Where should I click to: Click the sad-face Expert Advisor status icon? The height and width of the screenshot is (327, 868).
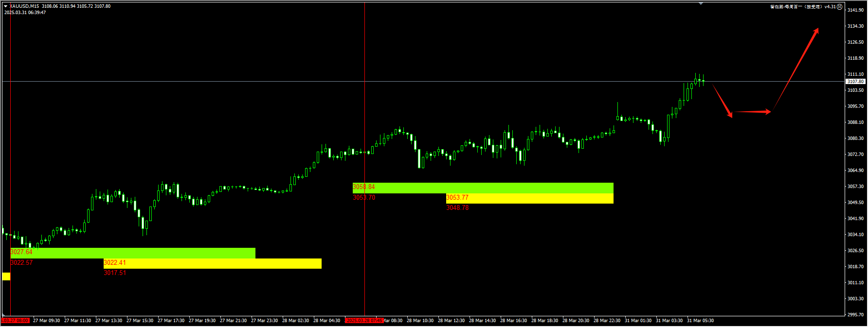[x=839, y=7]
